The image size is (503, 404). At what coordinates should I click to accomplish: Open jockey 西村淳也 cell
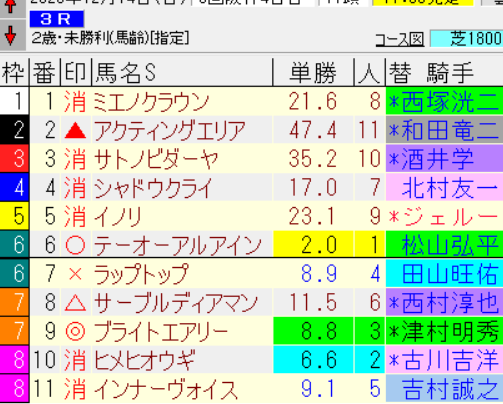pyautogui.click(x=444, y=303)
